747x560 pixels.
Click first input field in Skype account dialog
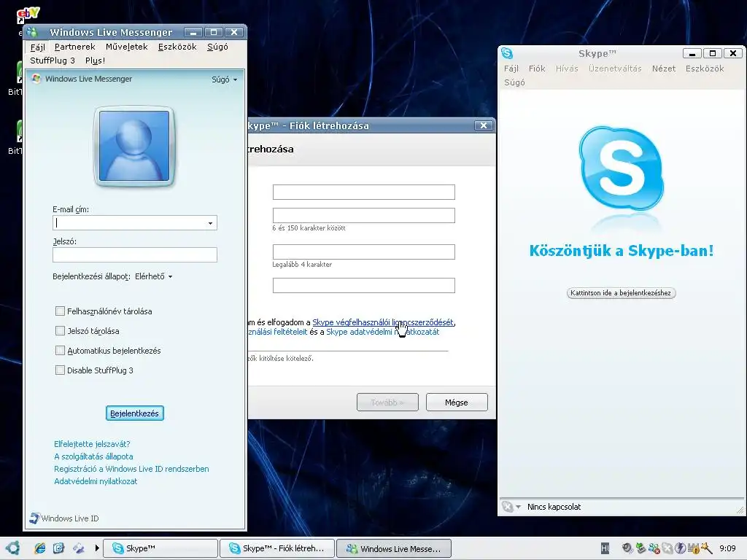click(364, 192)
